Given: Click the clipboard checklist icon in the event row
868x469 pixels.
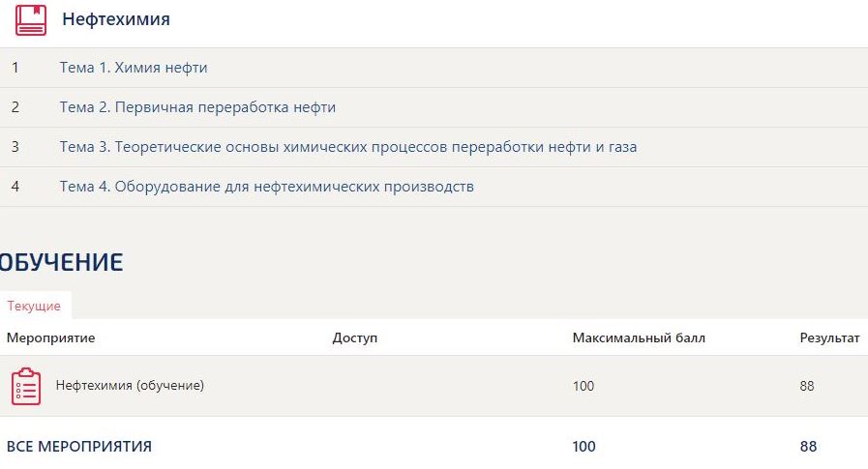Looking at the screenshot, I should (26, 386).
